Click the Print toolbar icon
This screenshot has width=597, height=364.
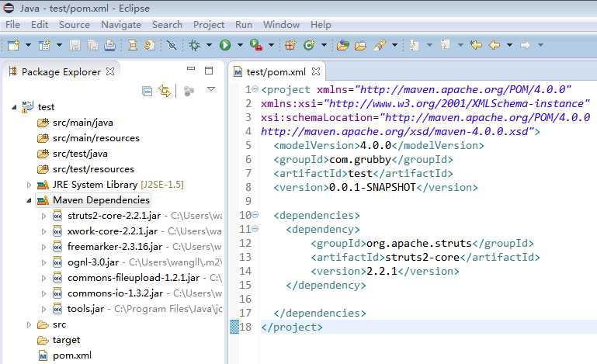coord(110,45)
